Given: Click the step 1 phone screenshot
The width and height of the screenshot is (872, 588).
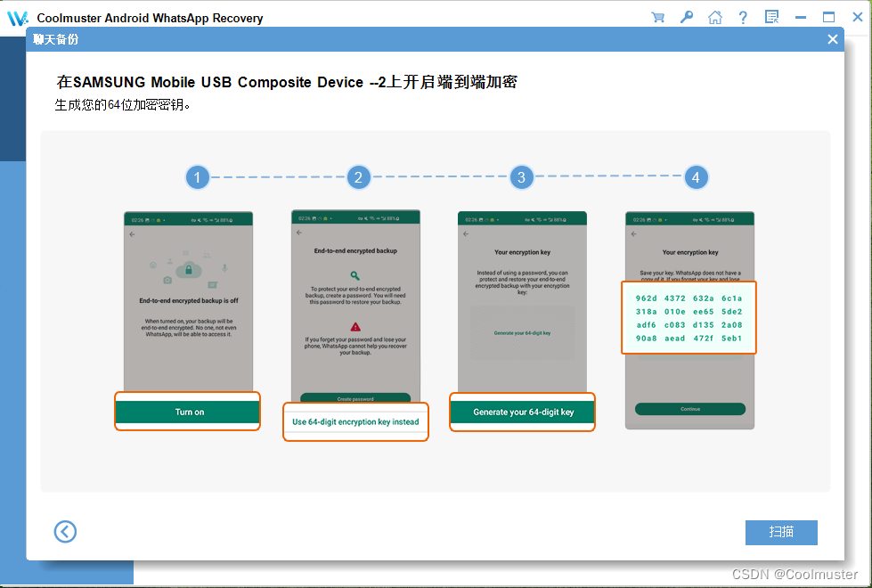Looking at the screenshot, I should 188,303.
